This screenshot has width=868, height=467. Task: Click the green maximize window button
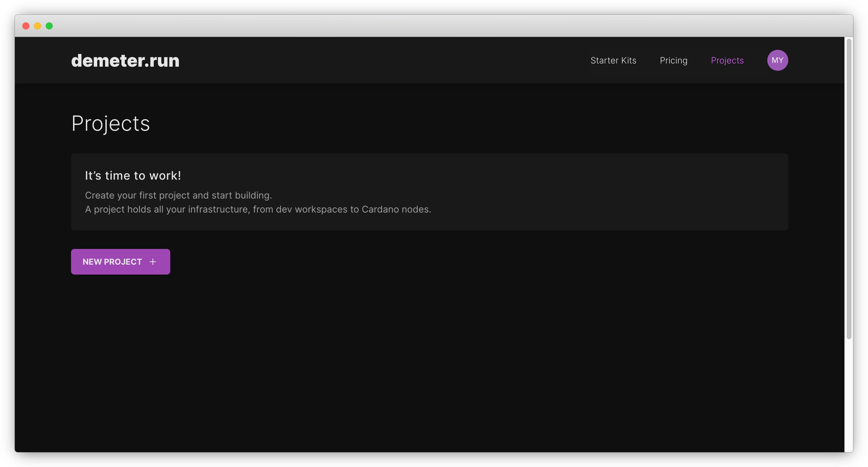coord(49,26)
